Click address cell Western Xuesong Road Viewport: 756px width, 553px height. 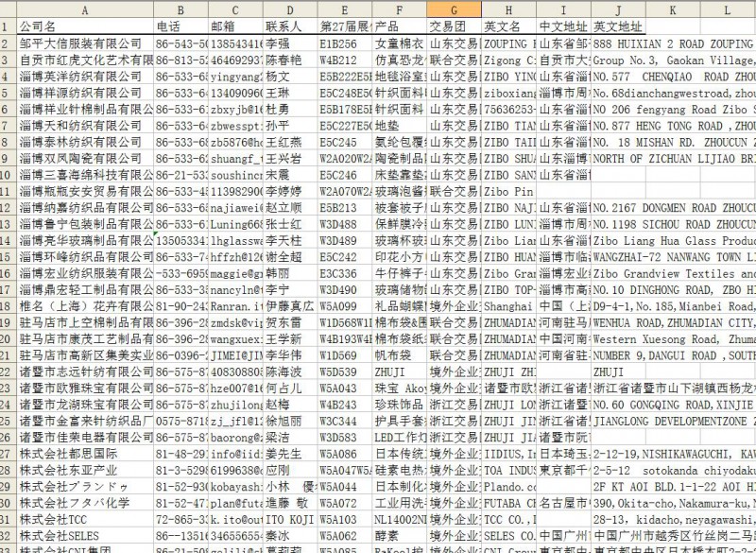pyautogui.click(x=618, y=339)
